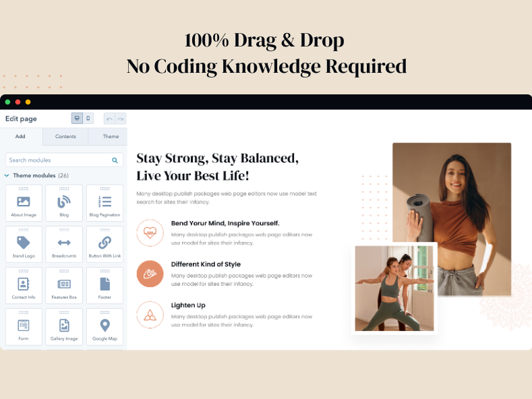Click the red window control dot
532x399 pixels.
click(x=18, y=102)
